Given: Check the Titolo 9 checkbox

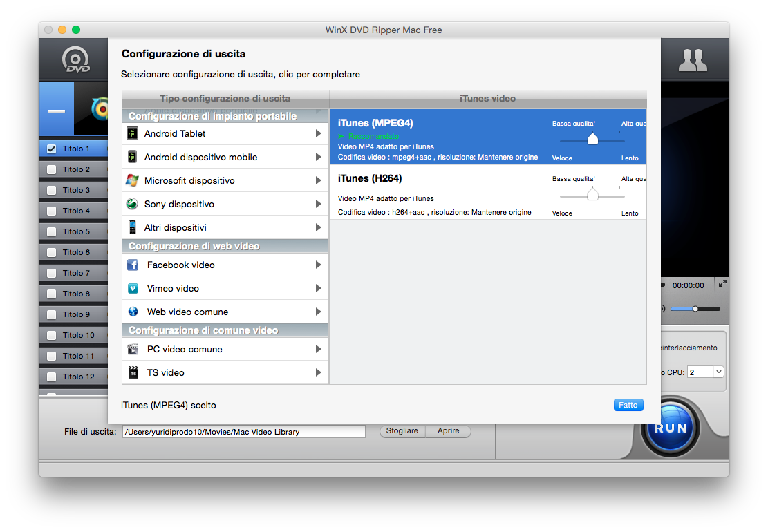Looking at the screenshot, I should pos(51,314).
